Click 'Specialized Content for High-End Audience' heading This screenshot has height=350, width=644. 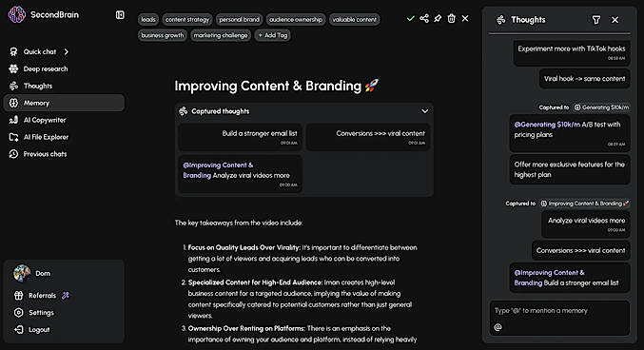click(255, 282)
